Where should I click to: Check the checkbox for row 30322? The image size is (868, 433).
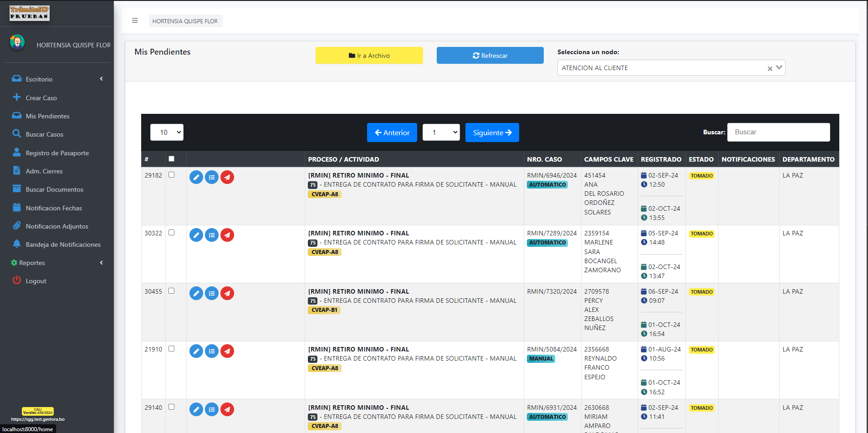point(172,233)
